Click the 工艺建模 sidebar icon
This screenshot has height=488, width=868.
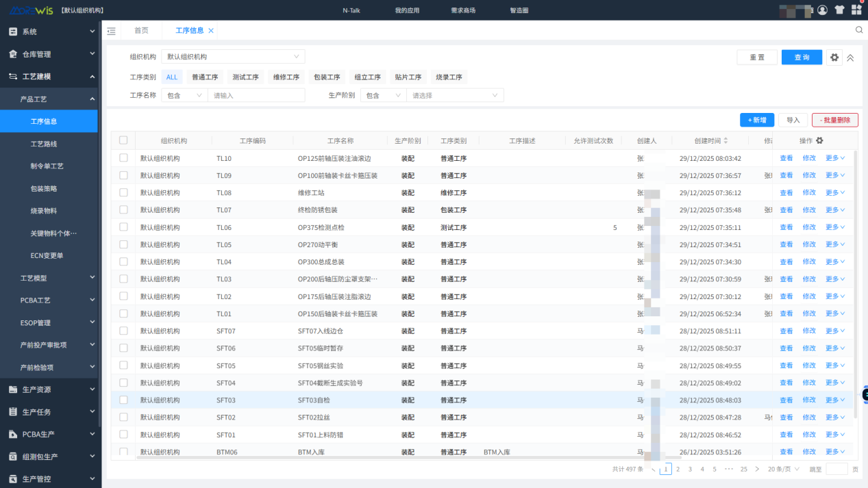point(12,77)
